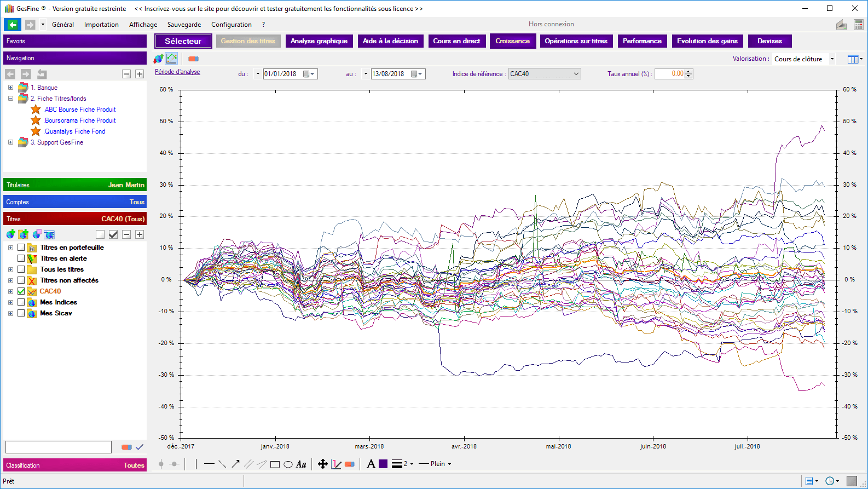Toggle the line chart view icon
868x489 pixels.
(172, 58)
